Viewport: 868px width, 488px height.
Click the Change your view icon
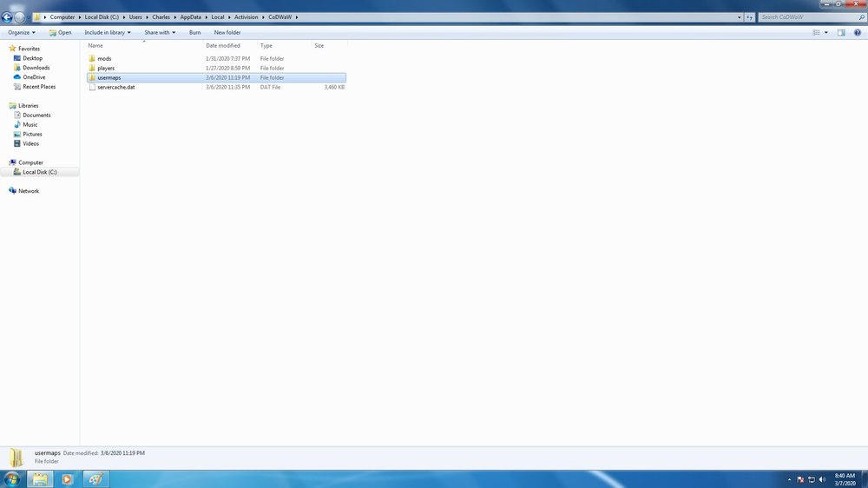click(816, 32)
